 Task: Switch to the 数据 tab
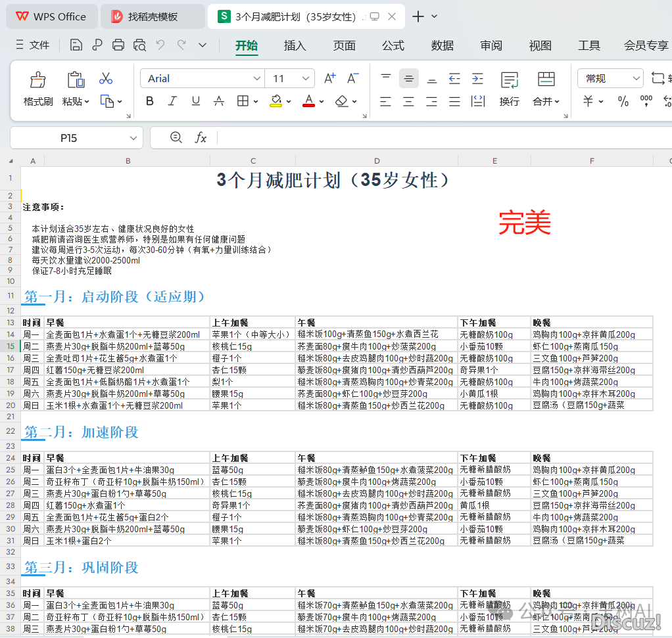(443, 45)
